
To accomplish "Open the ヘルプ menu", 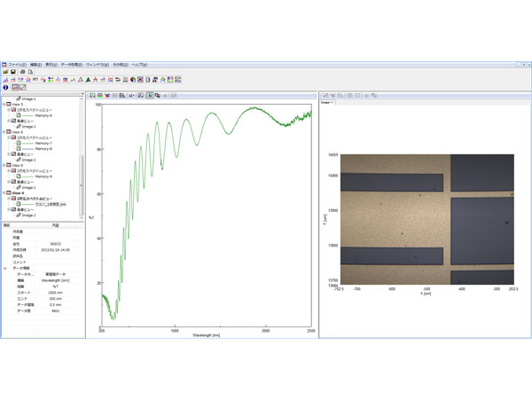I will click(139, 65).
